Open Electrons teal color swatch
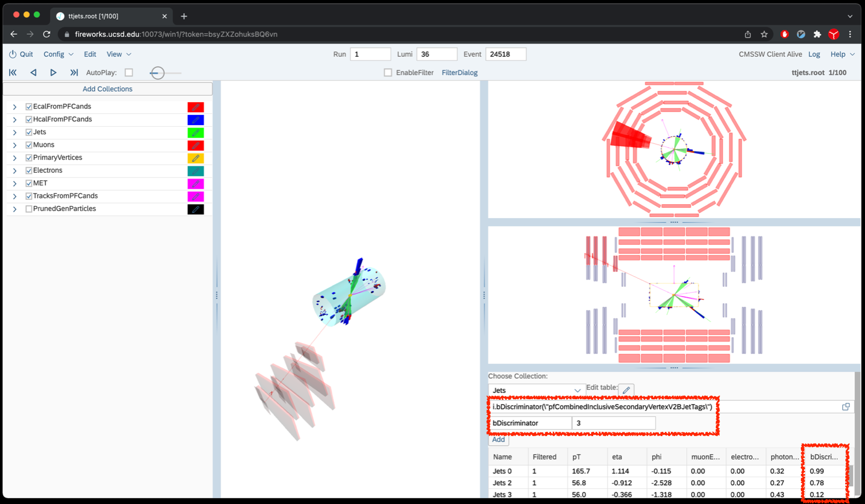Screen dimensions: 865x504 tap(196, 171)
